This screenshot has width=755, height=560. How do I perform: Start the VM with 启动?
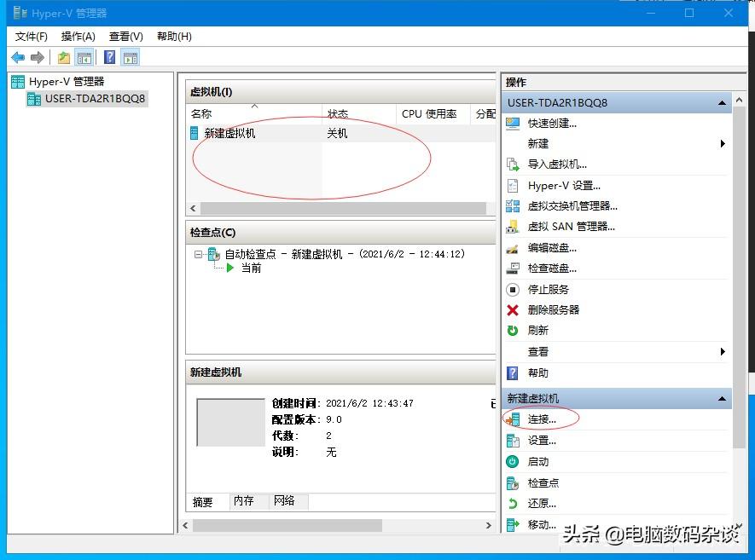click(x=538, y=461)
